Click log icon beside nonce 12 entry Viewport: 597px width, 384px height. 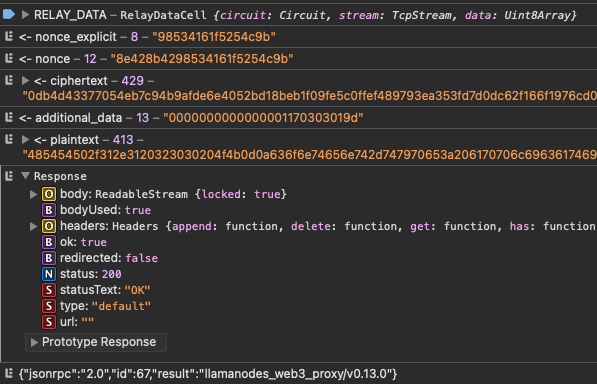[x=9, y=59]
